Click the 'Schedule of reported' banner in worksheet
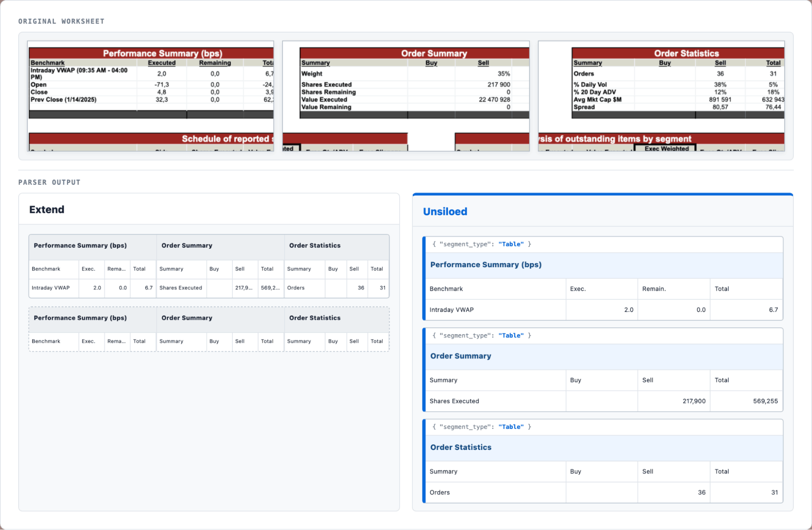This screenshot has width=812, height=530. 151,139
